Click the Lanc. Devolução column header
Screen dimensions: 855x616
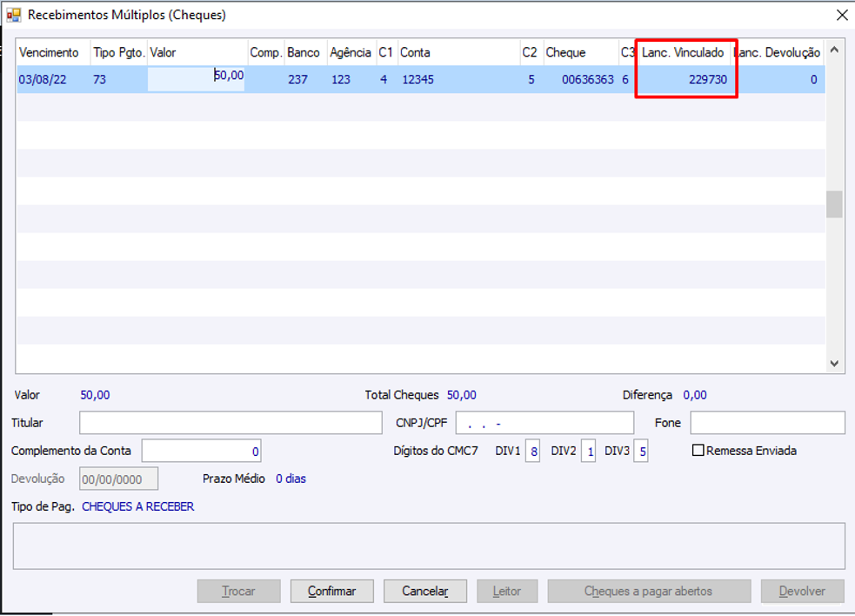point(778,52)
